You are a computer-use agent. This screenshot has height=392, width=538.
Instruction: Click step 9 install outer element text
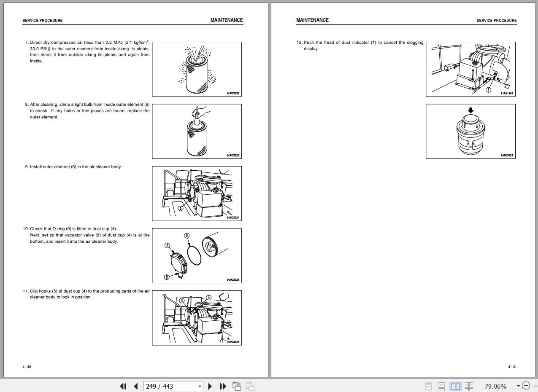pyautogui.click(x=73, y=167)
